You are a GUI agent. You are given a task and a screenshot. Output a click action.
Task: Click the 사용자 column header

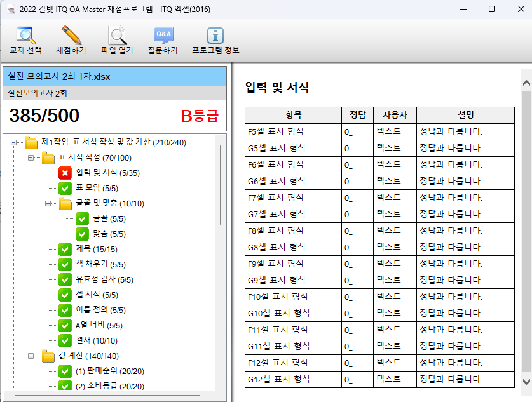click(395, 115)
